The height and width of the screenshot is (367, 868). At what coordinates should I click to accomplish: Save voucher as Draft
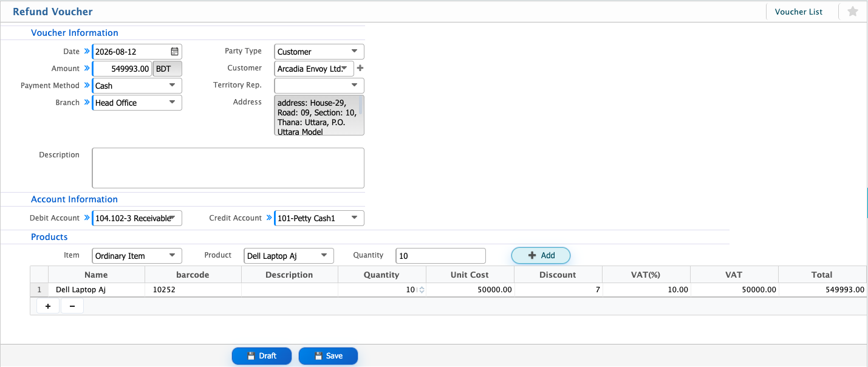pyautogui.click(x=262, y=356)
